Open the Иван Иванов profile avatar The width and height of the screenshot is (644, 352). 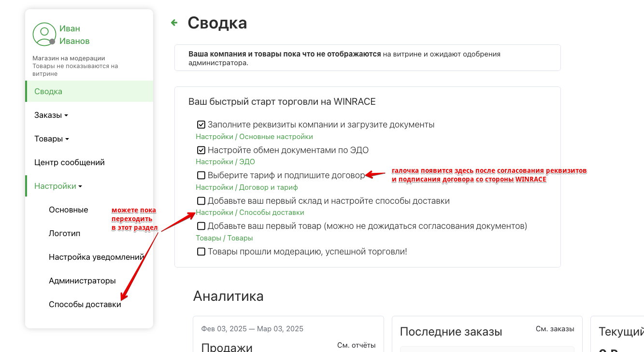[44, 34]
